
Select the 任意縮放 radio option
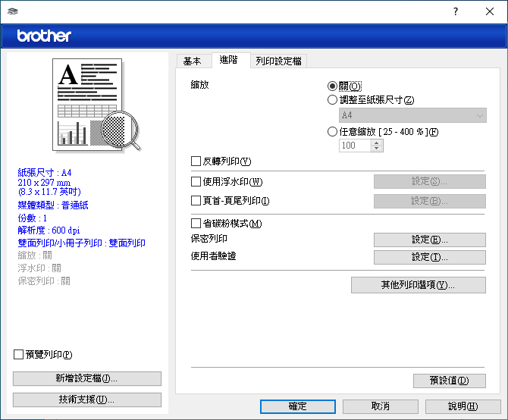(x=332, y=131)
